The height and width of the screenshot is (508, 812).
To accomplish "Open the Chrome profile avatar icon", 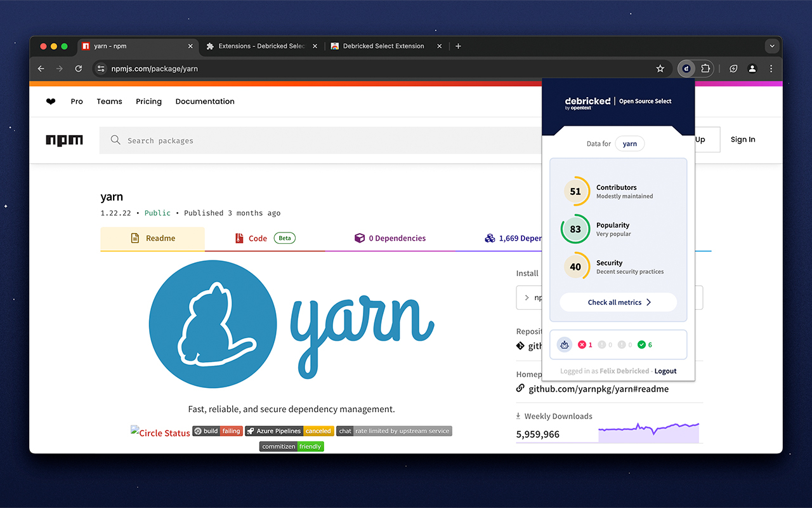I will coord(752,69).
